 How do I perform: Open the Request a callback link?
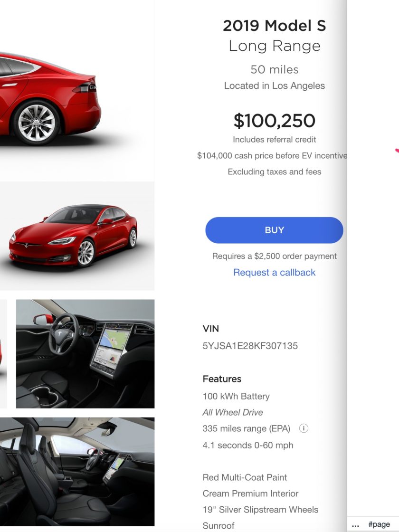274,273
